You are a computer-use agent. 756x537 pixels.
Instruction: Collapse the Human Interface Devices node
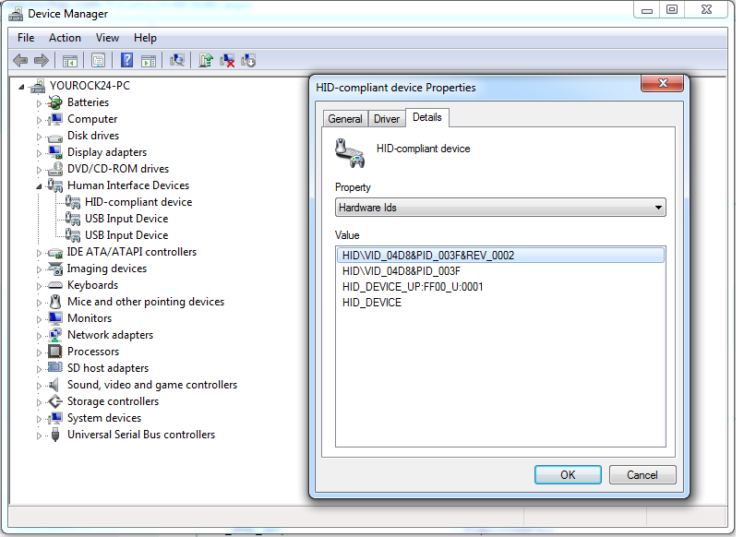(x=40, y=185)
